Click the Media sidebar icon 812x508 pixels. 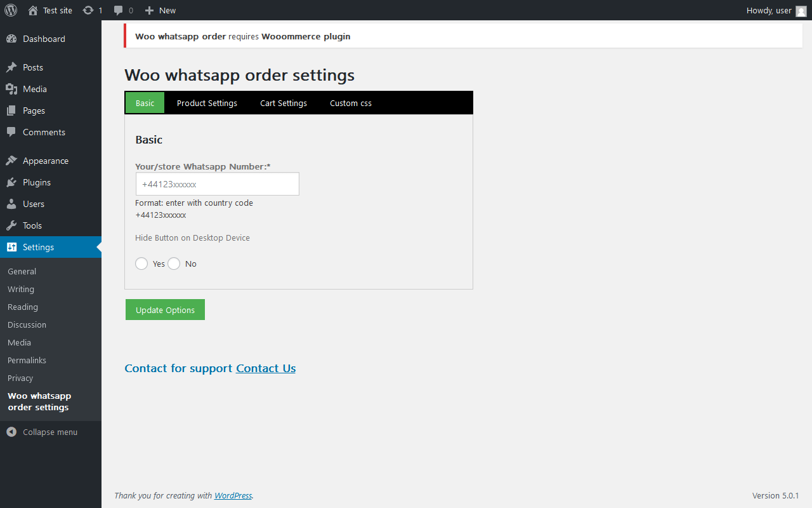(11, 89)
